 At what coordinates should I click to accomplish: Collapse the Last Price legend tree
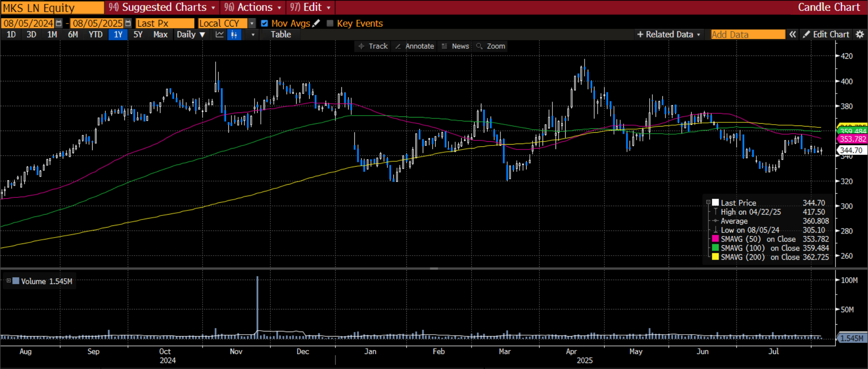(x=708, y=203)
